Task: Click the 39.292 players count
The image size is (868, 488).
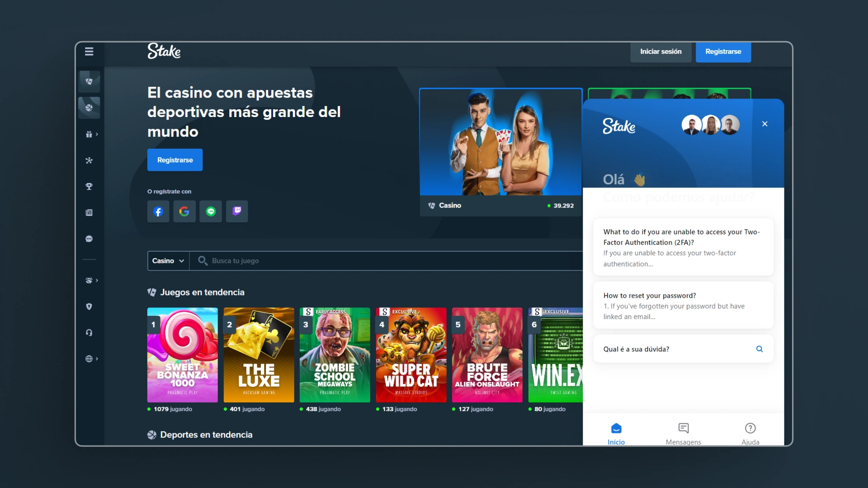Action: pos(563,206)
